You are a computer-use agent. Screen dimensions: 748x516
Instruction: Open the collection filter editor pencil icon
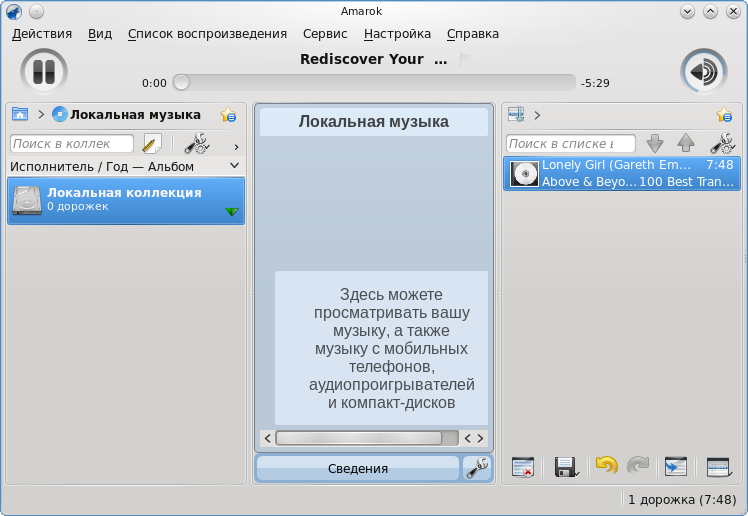click(152, 144)
